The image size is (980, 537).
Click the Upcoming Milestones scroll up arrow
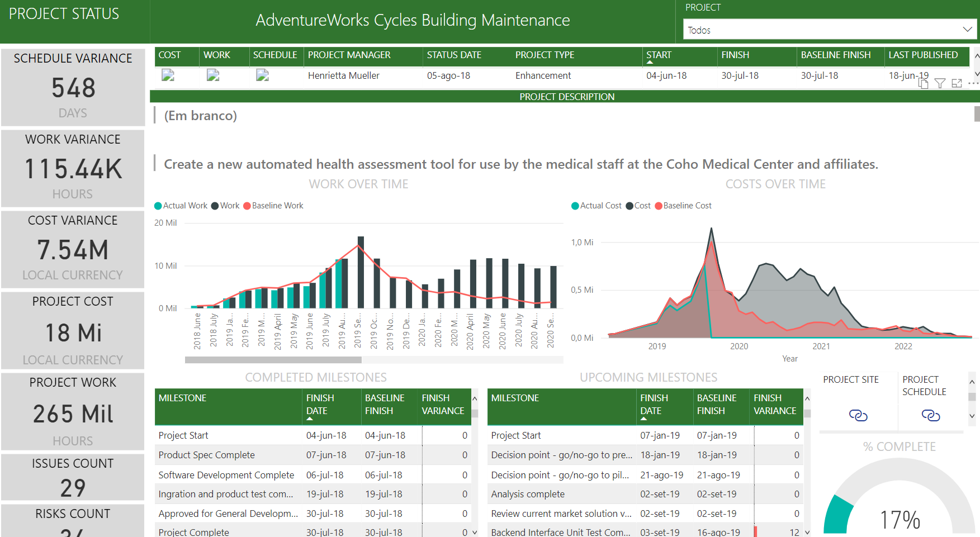(x=807, y=399)
